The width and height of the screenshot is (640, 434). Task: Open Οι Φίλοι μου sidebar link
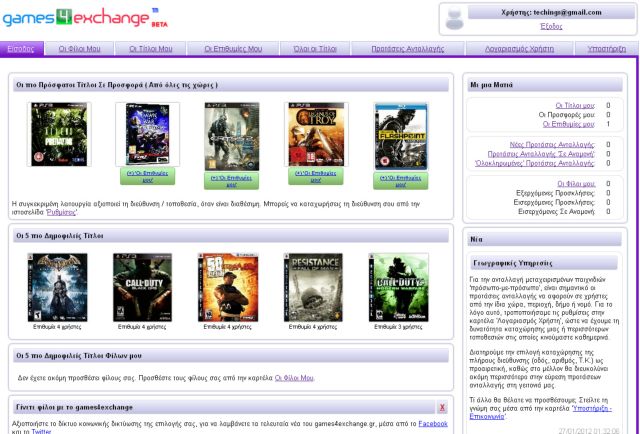click(x=576, y=184)
